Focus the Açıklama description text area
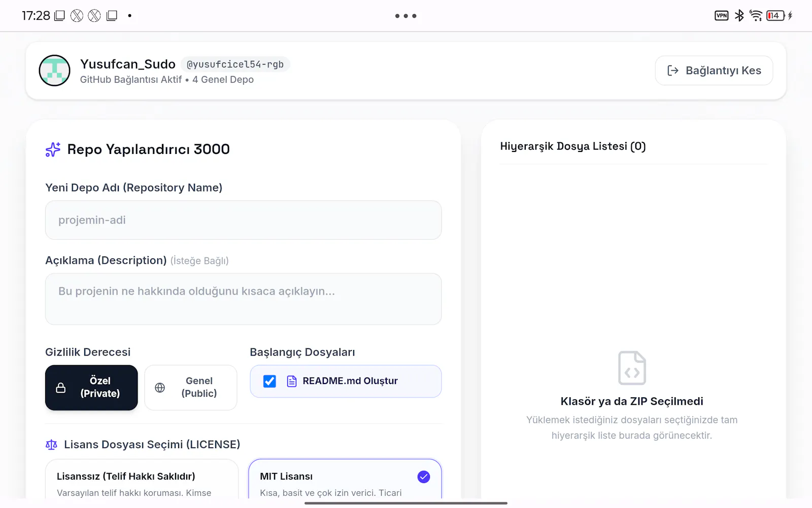The height and width of the screenshot is (508, 812). click(243, 299)
